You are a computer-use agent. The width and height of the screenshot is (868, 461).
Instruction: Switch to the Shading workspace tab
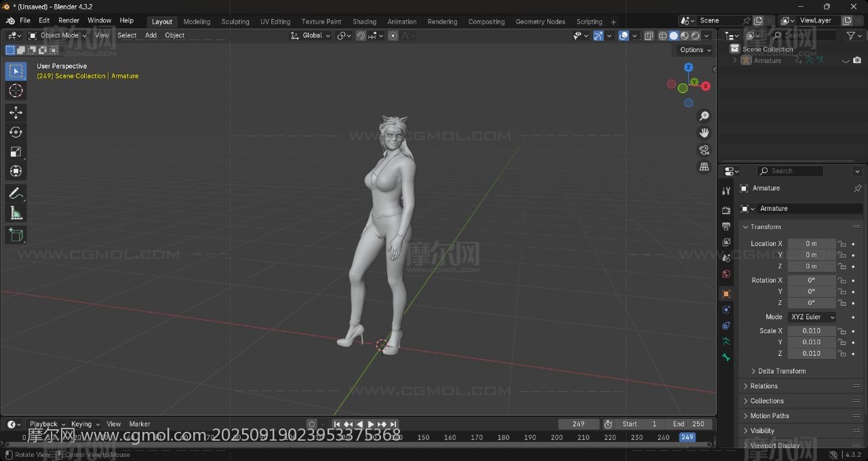[364, 22]
